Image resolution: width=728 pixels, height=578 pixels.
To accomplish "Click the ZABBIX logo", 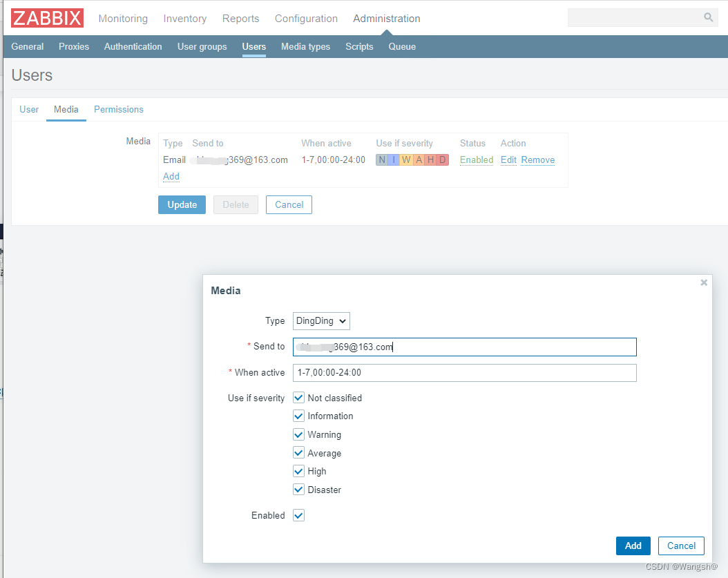I will coord(46,18).
